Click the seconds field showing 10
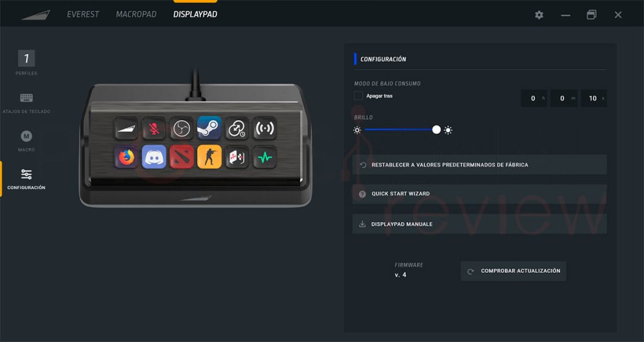The image size is (644, 342). [594, 98]
